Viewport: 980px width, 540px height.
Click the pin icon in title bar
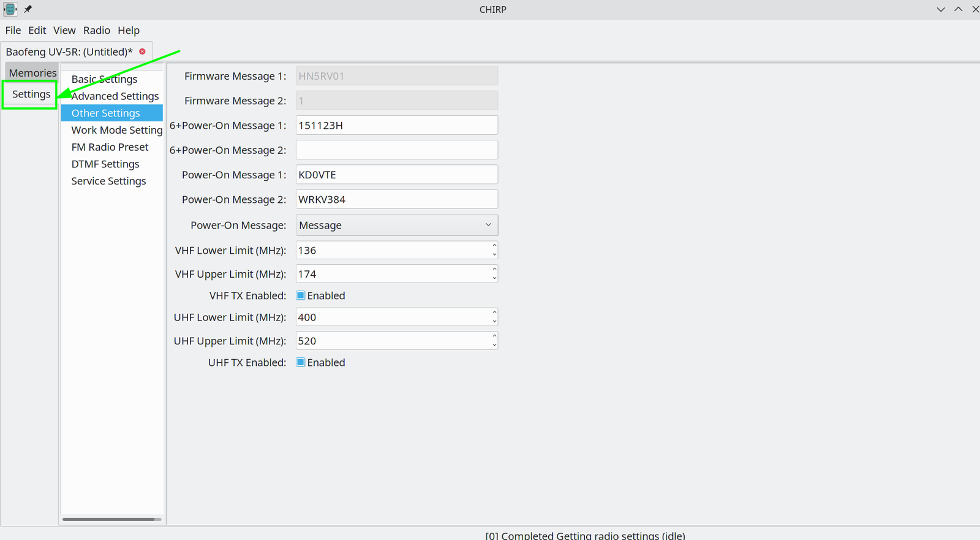coord(28,9)
